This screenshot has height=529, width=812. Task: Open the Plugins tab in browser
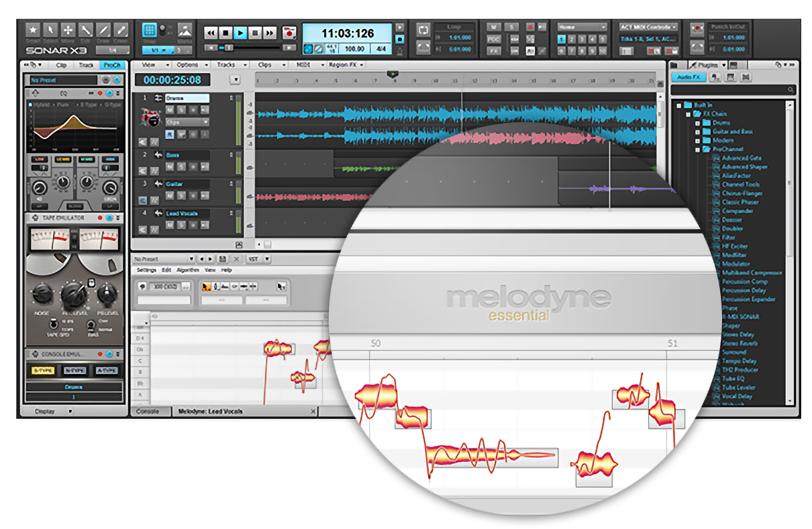click(708, 65)
